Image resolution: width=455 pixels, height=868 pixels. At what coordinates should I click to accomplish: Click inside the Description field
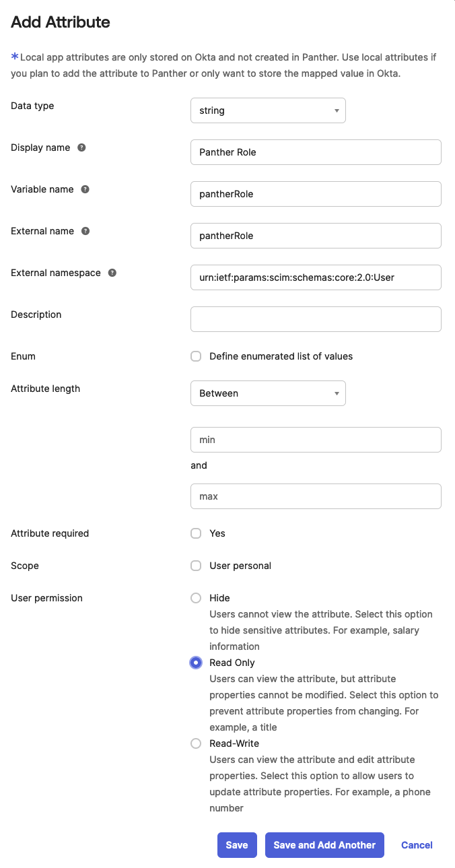pos(316,319)
